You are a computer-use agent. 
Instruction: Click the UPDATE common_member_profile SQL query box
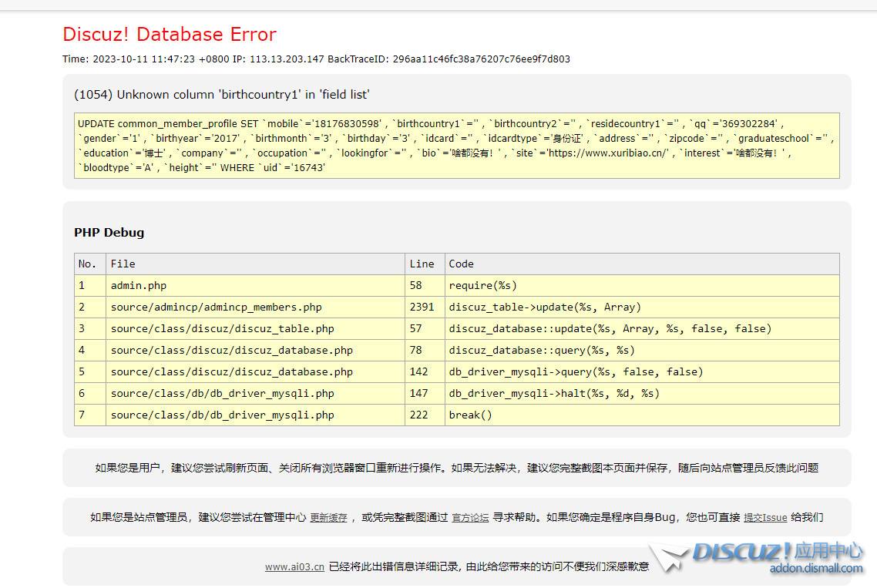(x=456, y=146)
